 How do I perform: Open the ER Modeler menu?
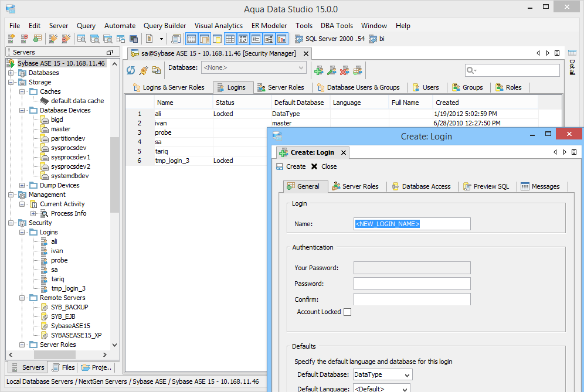click(x=269, y=26)
